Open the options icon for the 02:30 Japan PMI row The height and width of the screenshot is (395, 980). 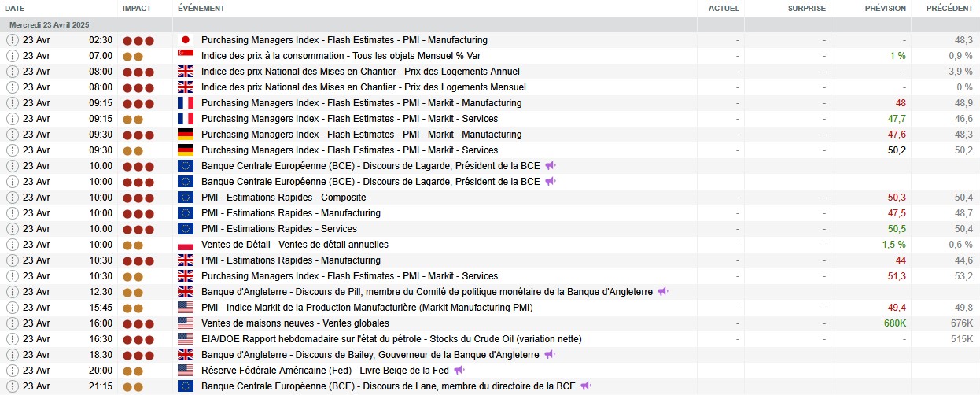12,40
